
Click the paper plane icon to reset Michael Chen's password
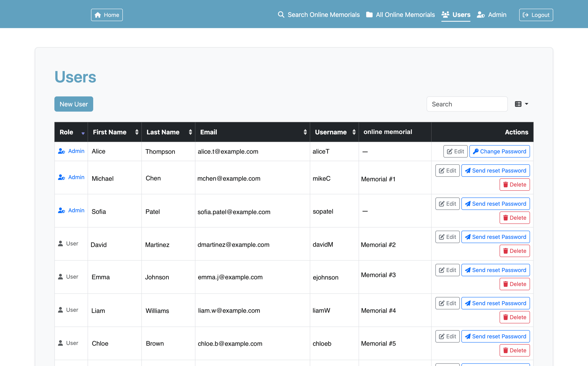(x=468, y=171)
